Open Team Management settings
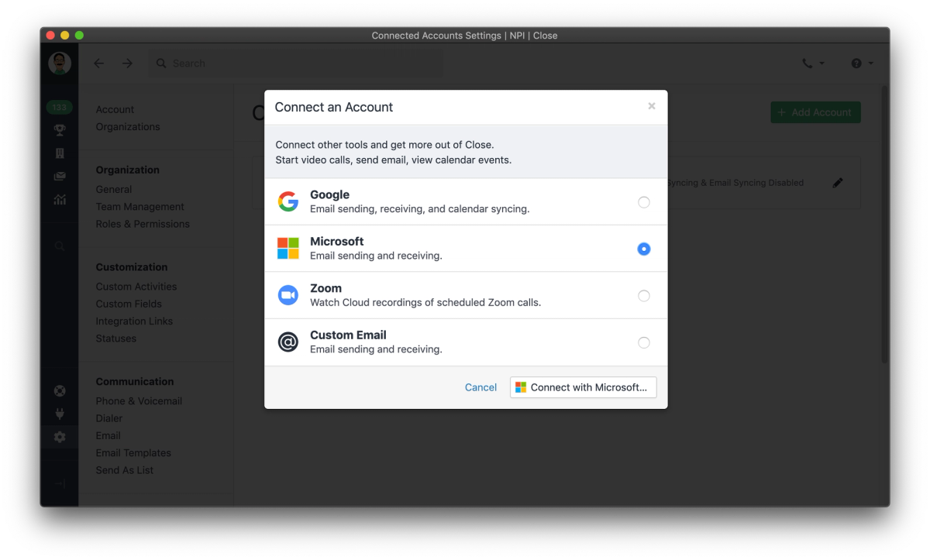The width and height of the screenshot is (930, 560). (x=140, y=207)
